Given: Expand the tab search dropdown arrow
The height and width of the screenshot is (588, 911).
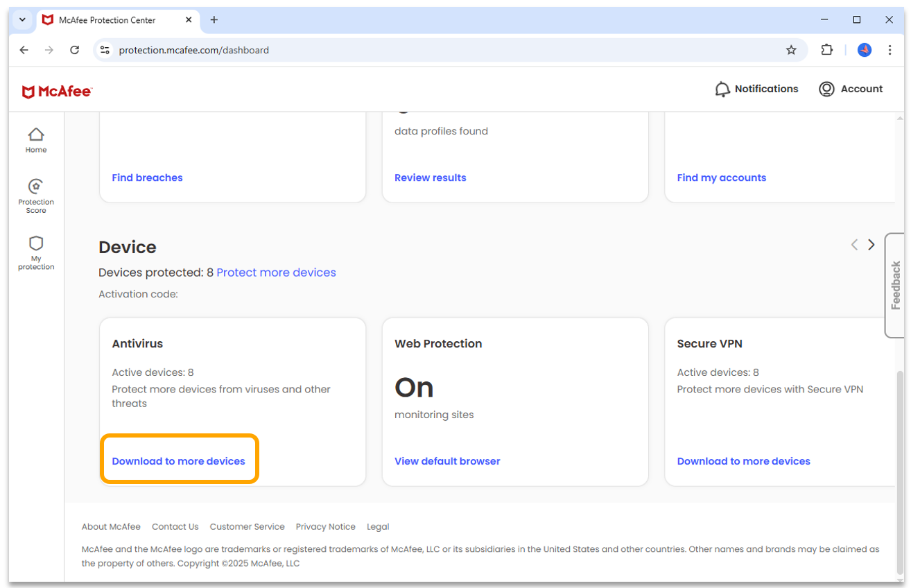Looking at the screenshot, I should click(x=22, y=20).
